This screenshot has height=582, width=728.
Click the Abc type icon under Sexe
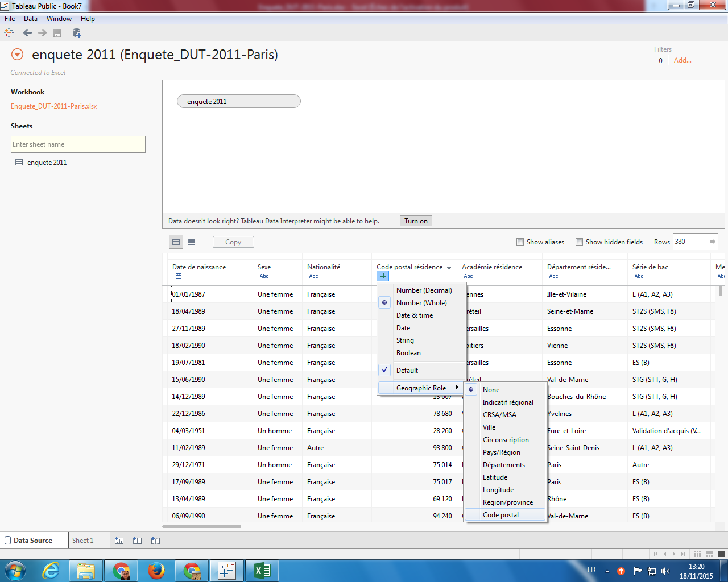pyautogui.click(x=264, y=276)
